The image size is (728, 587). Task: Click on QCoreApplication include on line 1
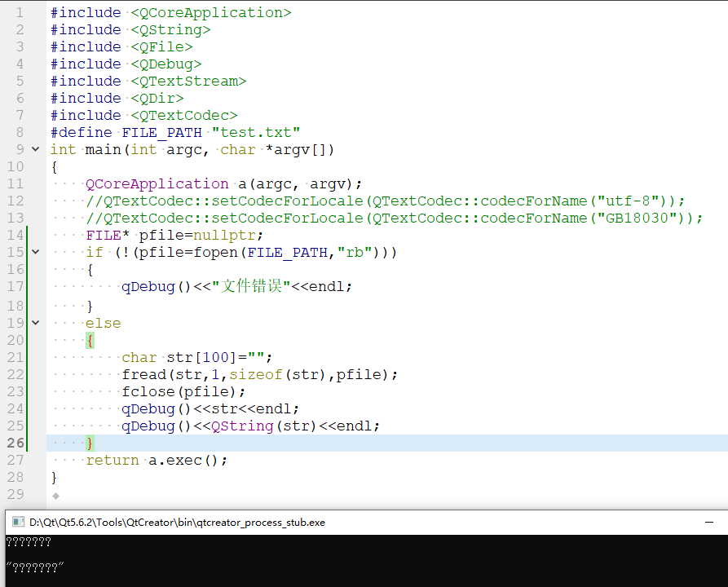coord(211,12)
